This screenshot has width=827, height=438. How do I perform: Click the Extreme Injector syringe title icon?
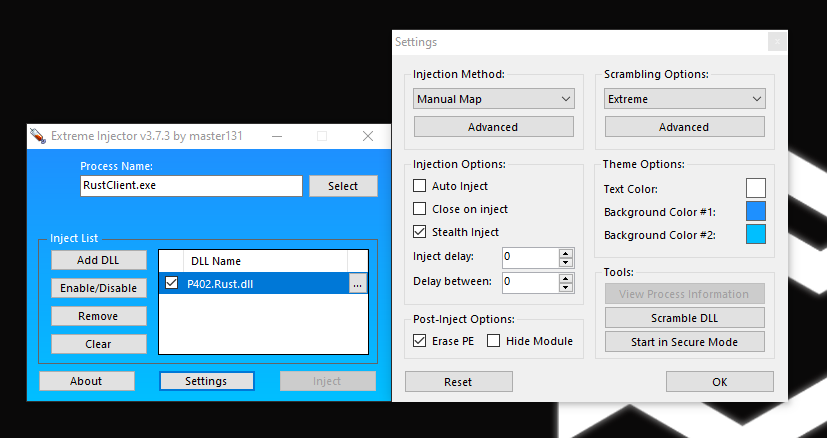[x=38, y=136]
